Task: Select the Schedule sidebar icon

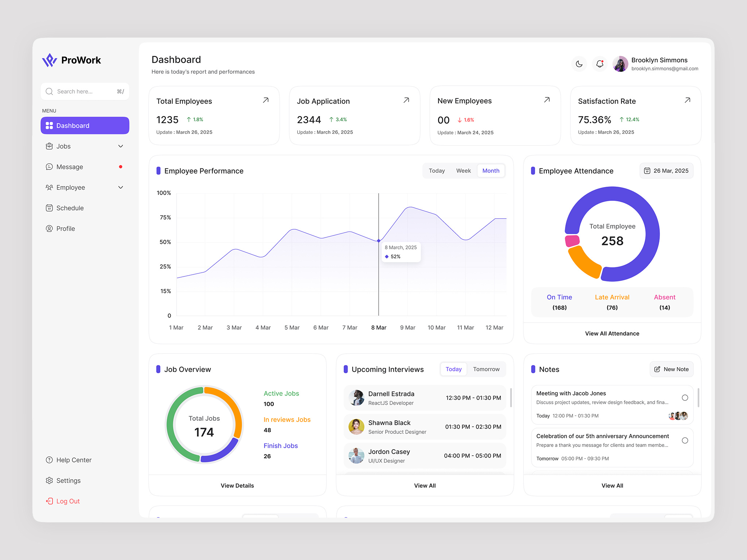Action: (x=50, y=208)
